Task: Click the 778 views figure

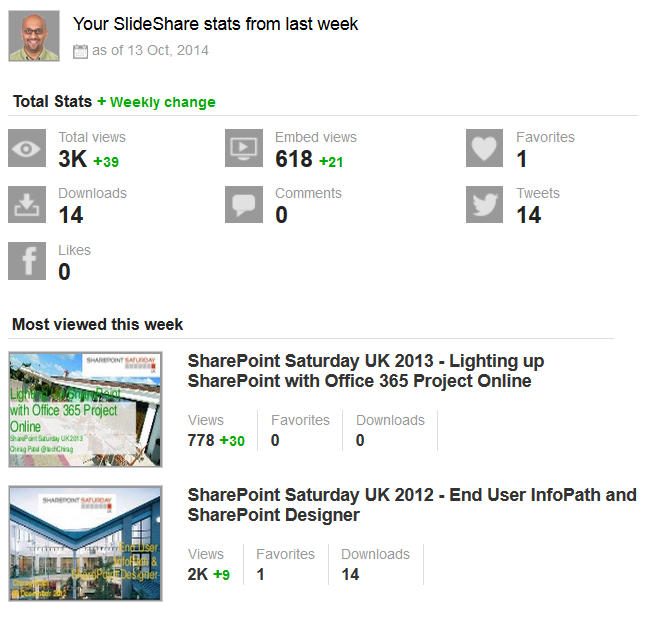Action: [x=201, y=440]
